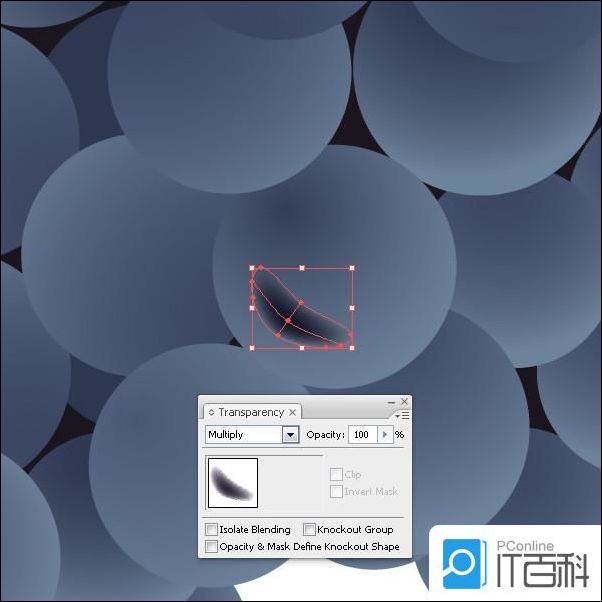Click the top-right bounding box handle
This screenshot has height=602, width=602.
click(352, 268)
